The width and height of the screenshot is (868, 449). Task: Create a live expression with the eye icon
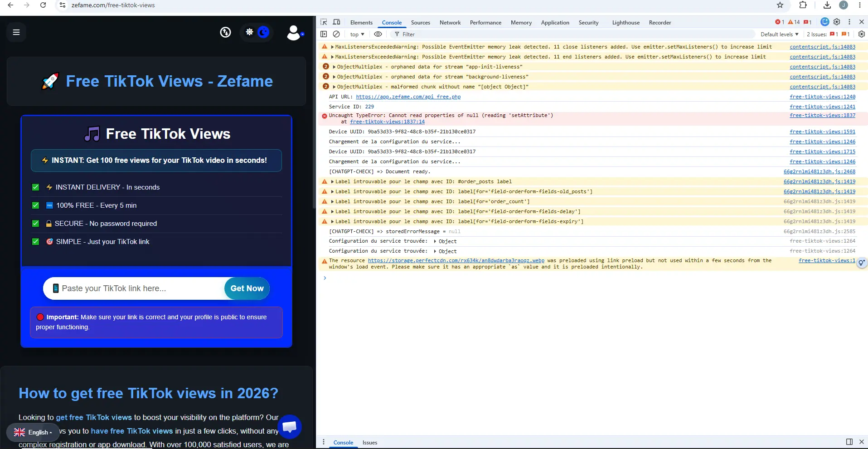[378, 34]
